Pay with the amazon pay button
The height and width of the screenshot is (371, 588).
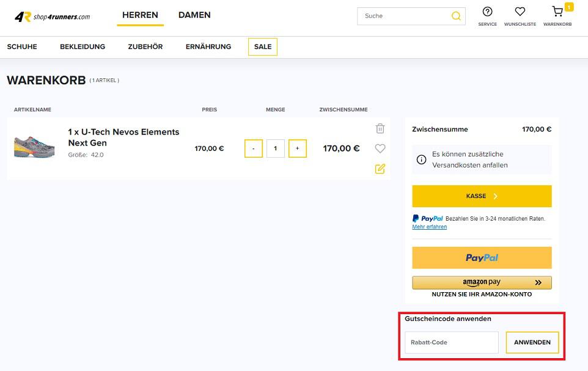point(482,282)
